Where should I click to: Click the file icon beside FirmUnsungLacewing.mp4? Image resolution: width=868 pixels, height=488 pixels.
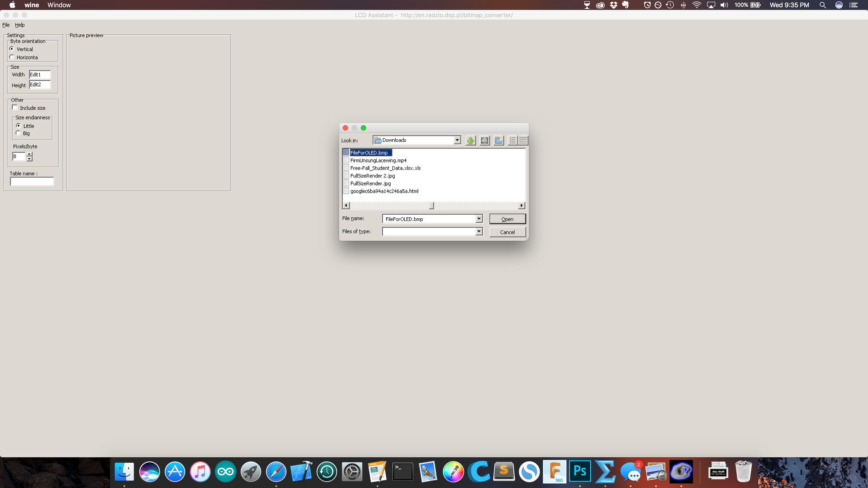point(346,160)
